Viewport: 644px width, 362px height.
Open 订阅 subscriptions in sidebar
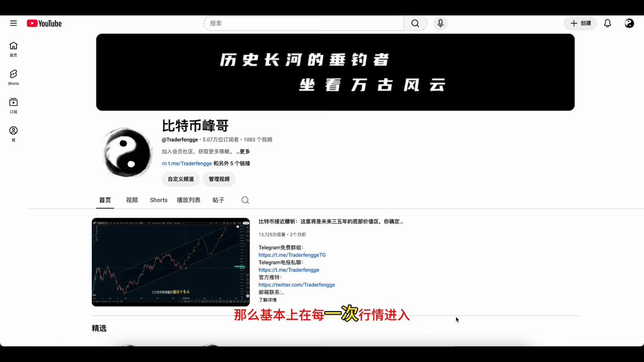point(13,105)
